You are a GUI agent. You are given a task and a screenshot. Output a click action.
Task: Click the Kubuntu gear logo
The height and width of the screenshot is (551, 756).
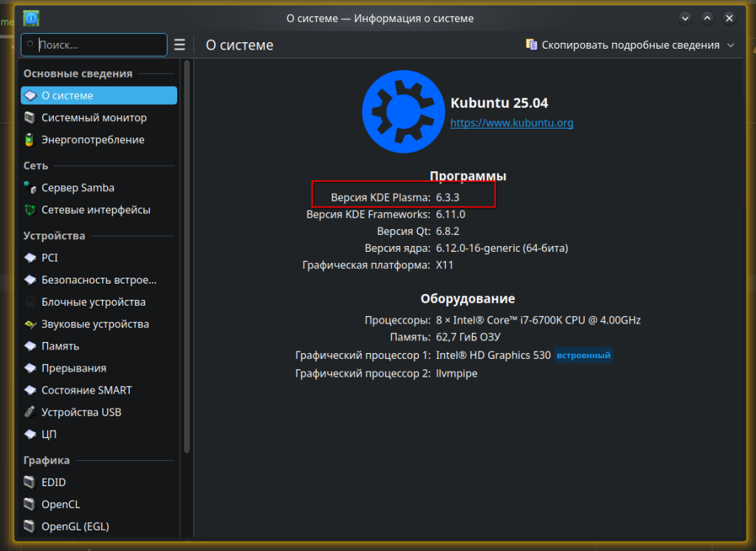click(x=403, y=112)
